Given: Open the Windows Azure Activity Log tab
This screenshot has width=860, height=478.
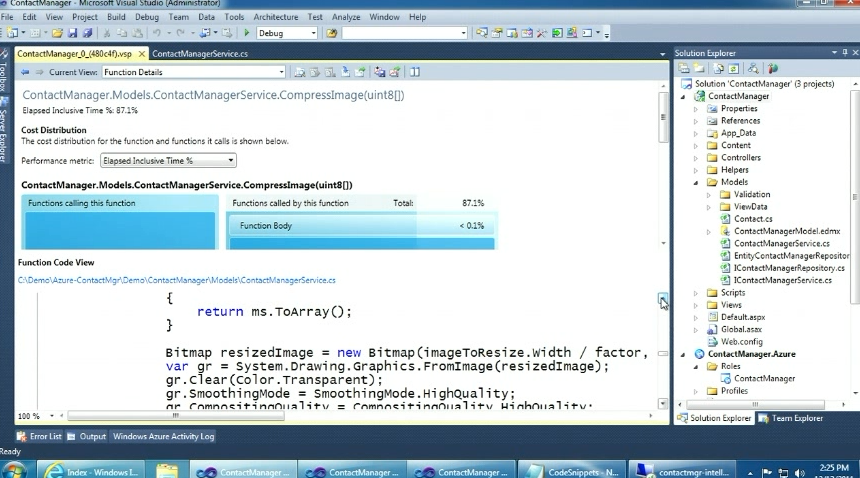Looking at the screenshot, I should tap(163, 436).
